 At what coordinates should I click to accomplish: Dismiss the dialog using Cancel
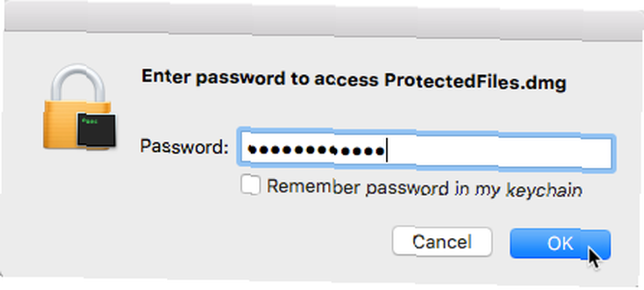tap(442, 242)
